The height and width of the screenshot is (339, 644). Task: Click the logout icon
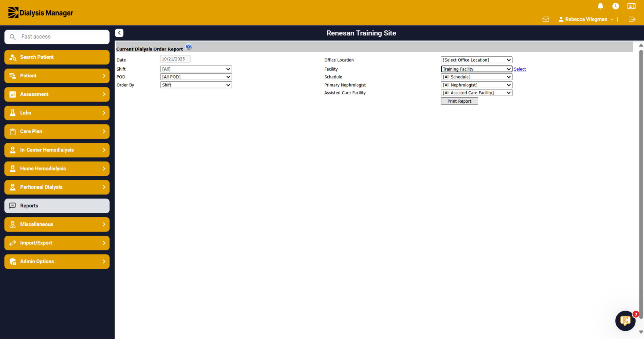click(632, 19)
